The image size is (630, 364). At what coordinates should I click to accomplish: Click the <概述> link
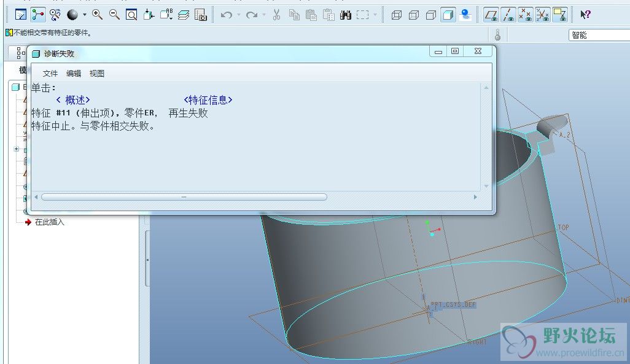(72, 100)
